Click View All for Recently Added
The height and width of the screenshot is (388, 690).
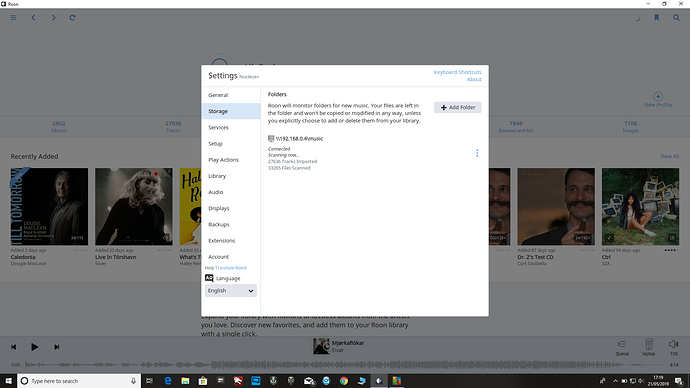(x=669, y=156)
